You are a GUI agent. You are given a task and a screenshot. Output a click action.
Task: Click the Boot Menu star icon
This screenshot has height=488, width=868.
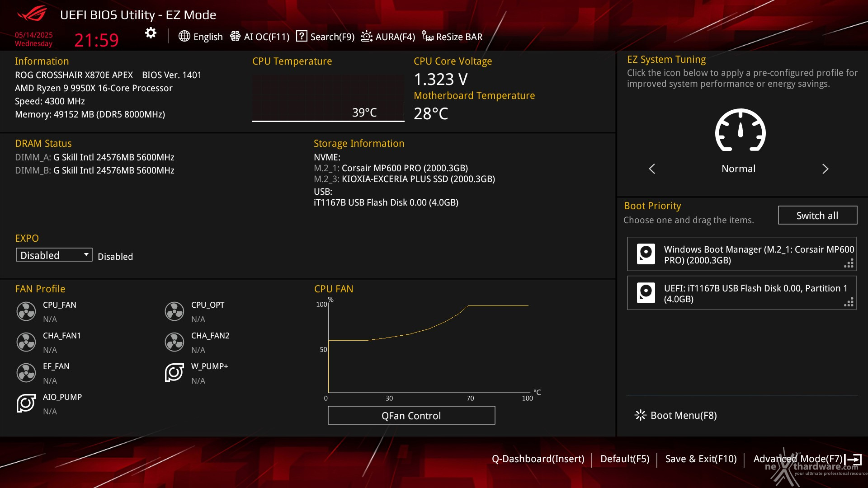pos(640,415)
